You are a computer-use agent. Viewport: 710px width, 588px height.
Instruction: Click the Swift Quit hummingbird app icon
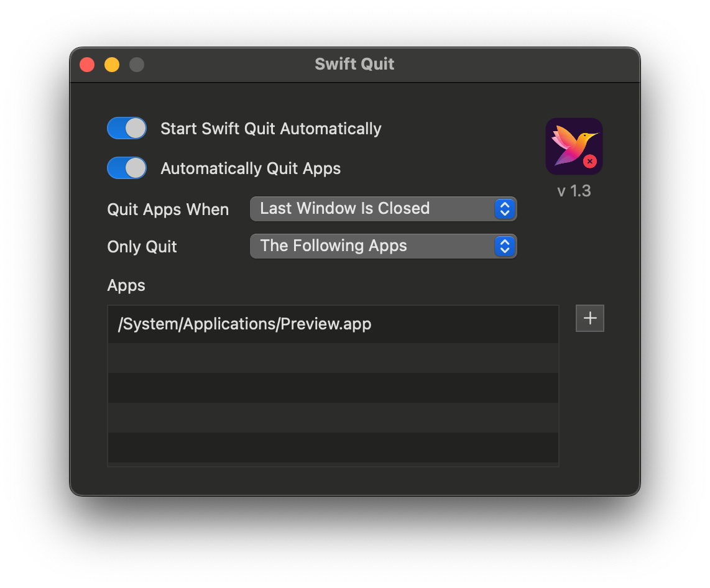pyautogui.click(x=574, y=146)
